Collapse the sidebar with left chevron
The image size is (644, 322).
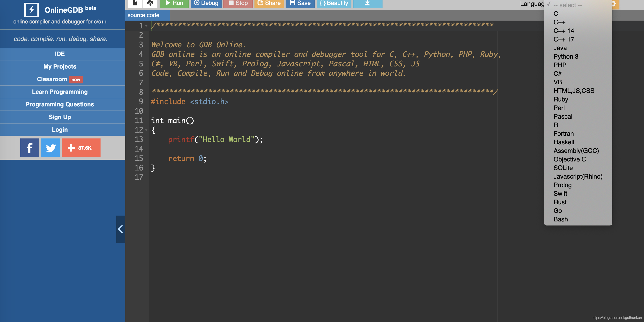click(x=121, y=229)
